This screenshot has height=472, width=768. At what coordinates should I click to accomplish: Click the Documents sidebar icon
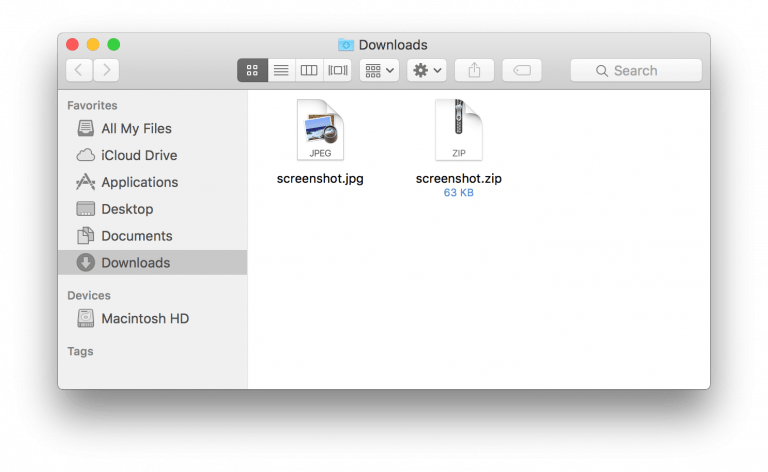tap(86, 236)
